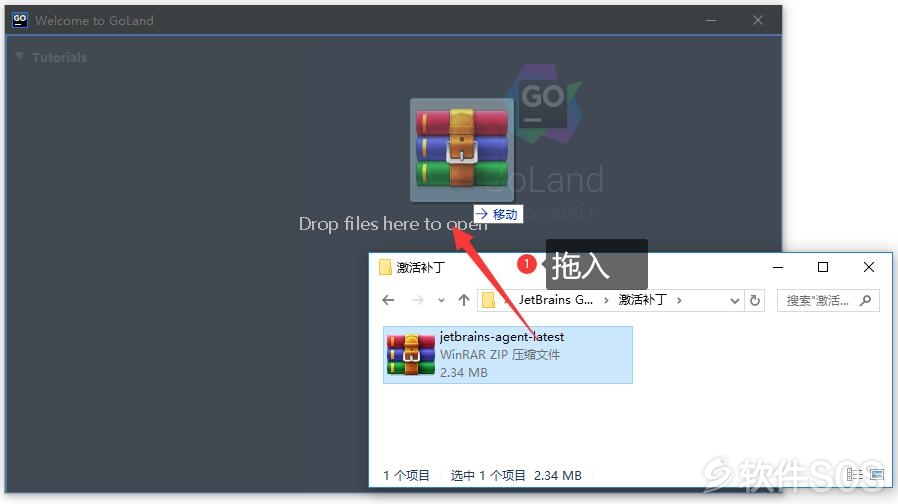898x504 pixels.
Task: Click the 2.34 MB size under file name
Action: [x=464, y=372]
